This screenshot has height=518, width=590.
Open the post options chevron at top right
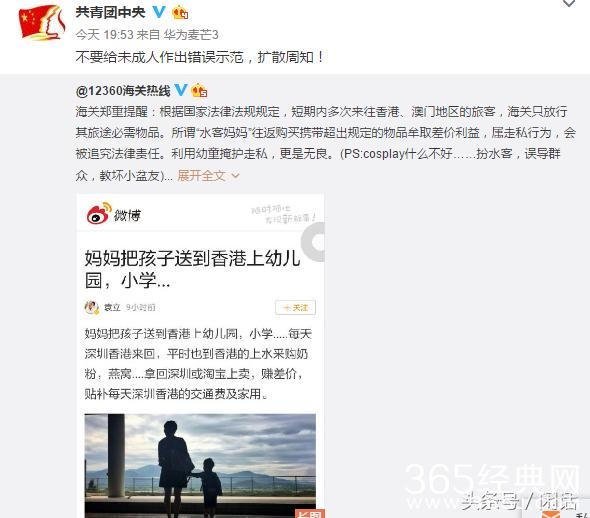(x=569, y=3)
